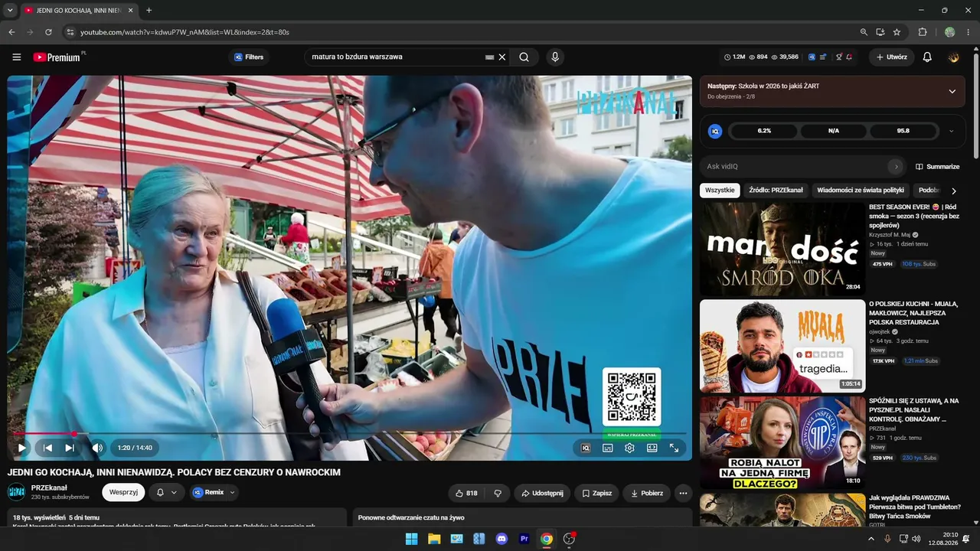Click the round vidIQ logo in score panel
The image size is (980, 551).
[715, 131]
